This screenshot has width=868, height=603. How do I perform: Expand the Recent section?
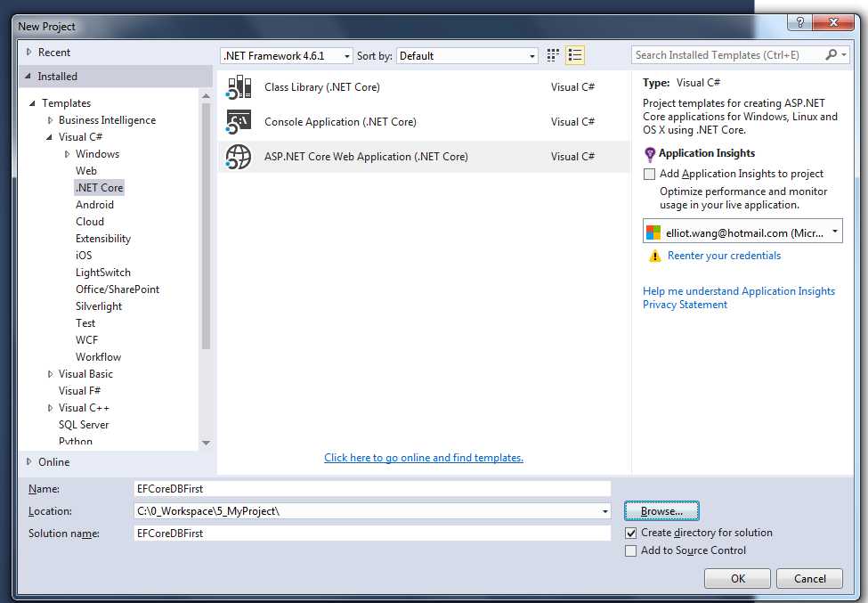pyautogui.click(x=29, y=52)
